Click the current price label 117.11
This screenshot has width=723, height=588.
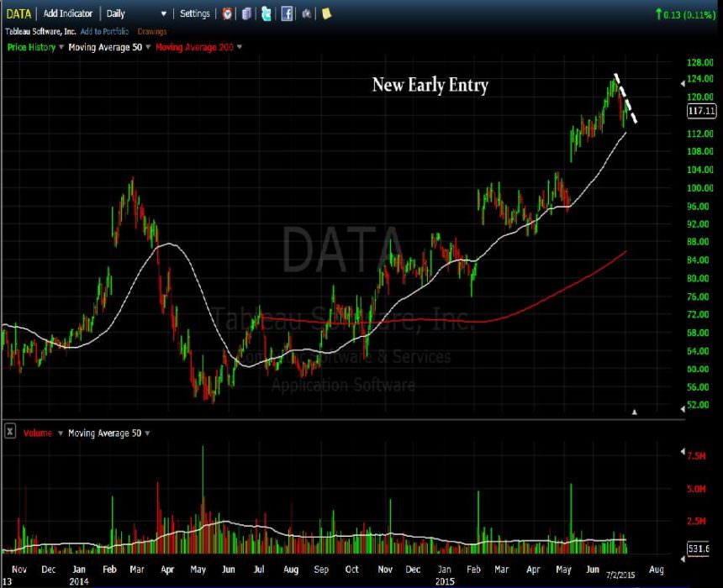coord(701,111)
